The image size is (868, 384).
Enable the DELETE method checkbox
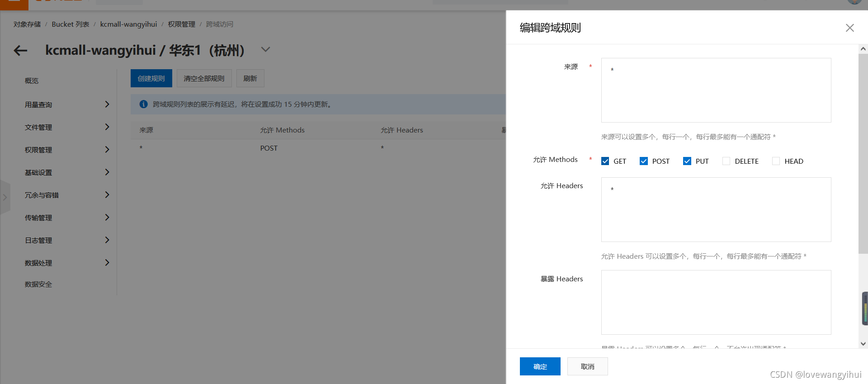point(726,161)
